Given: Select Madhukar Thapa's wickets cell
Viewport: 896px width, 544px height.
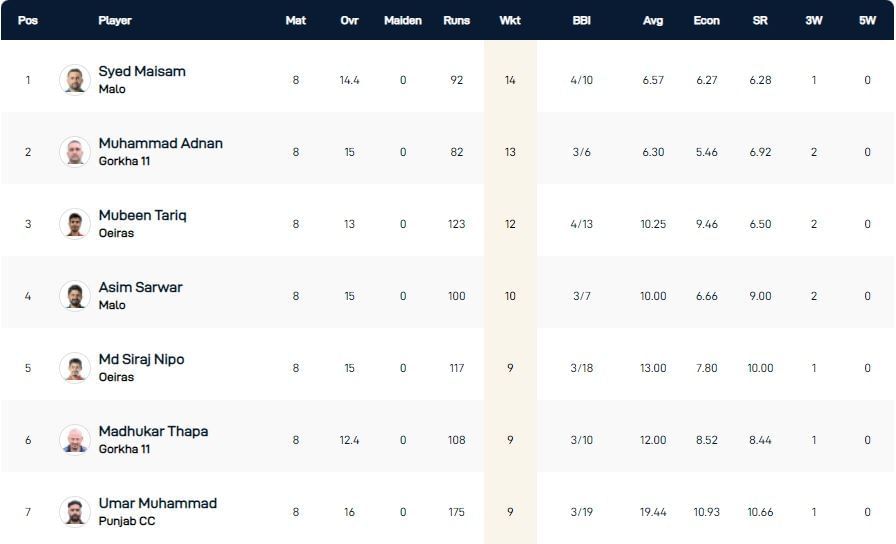Looking at the screenshot, I should tap(510, 440).
